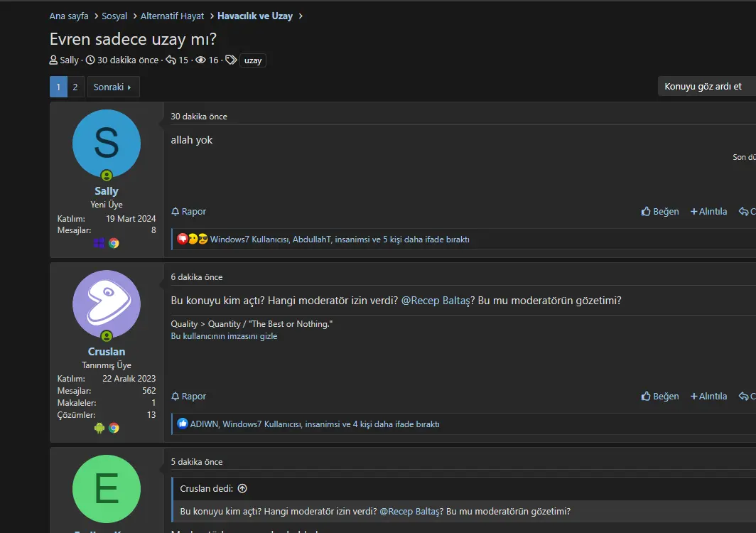Open the reactions list starting with Windows7 Kullanıcısı, AbdullahT

(x=340, y=239)
